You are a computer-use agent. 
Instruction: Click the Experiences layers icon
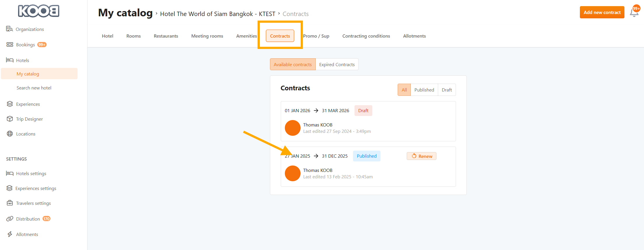tap(10, 104)
